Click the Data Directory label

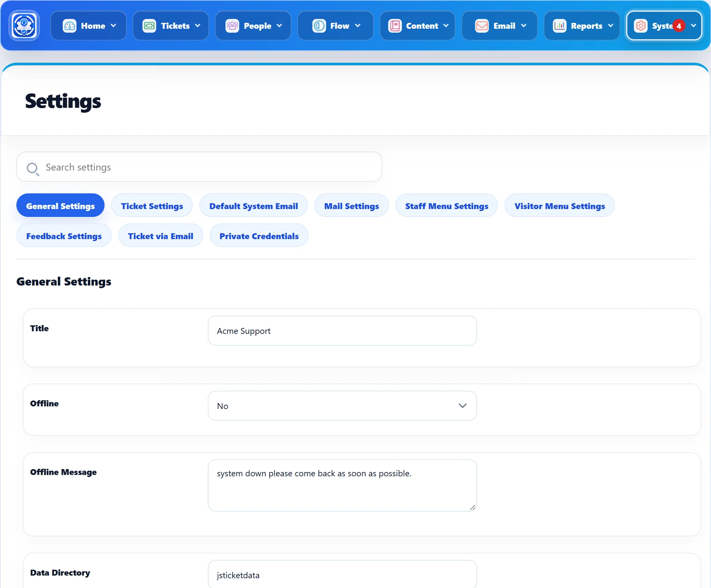(60, 572)
